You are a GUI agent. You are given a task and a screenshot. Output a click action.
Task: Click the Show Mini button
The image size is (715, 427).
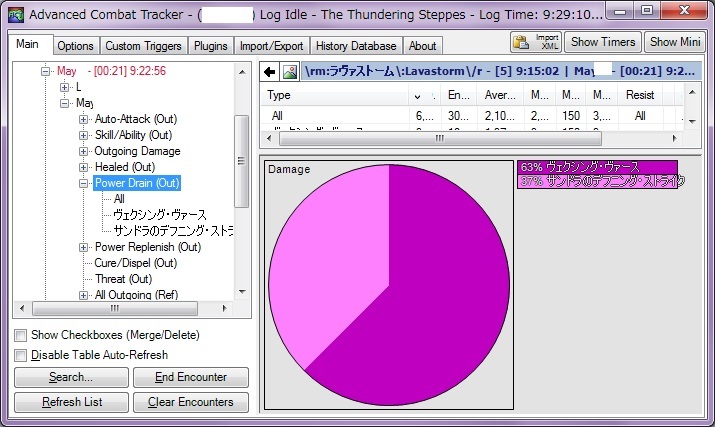(x=675, y=42)
